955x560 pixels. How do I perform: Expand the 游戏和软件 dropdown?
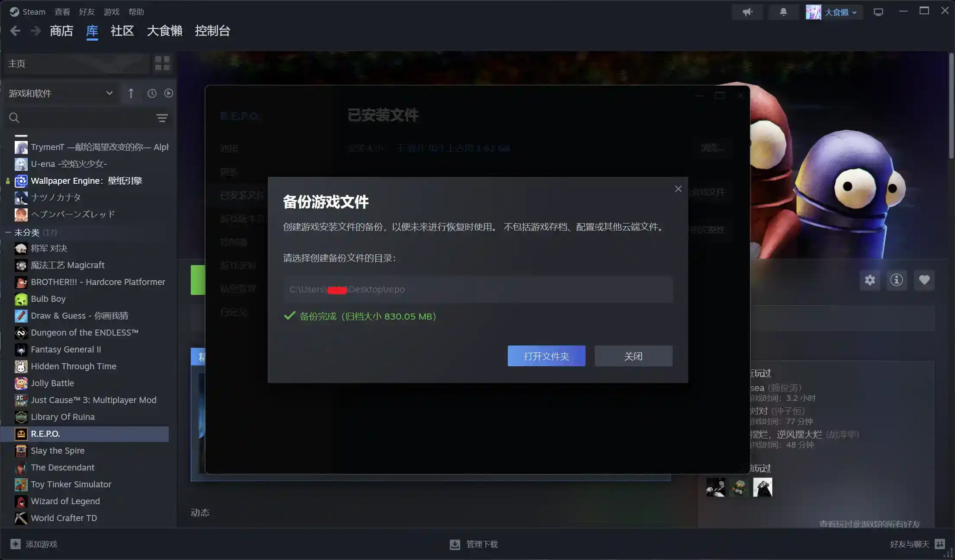coord(109,93)
